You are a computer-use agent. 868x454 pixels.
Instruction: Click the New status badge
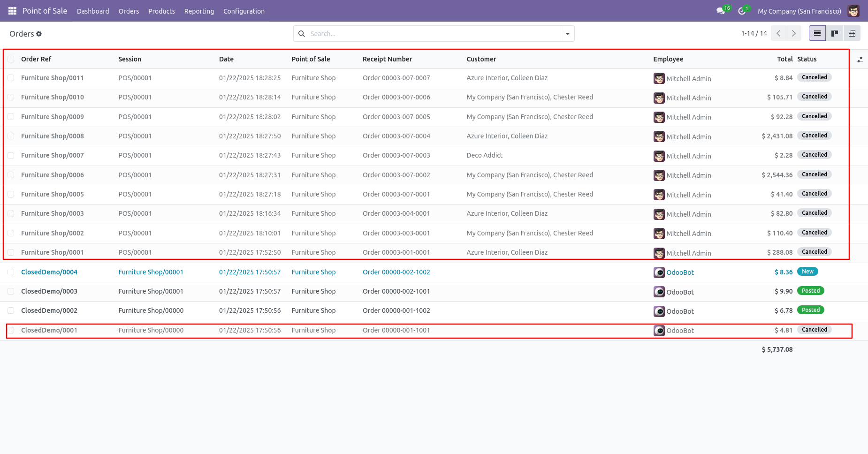[x=807, y=272]
